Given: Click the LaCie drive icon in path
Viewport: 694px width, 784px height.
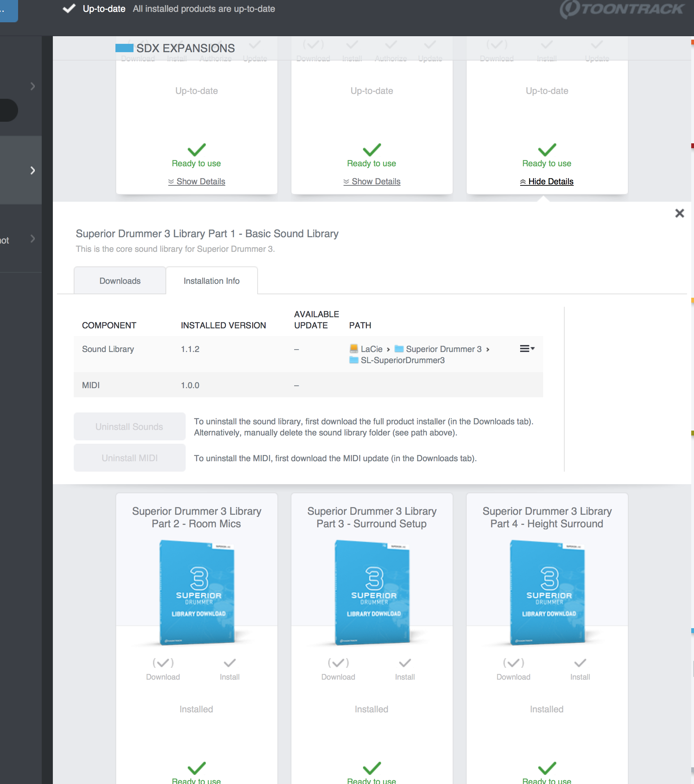Looking at the screenshot, I should pyautogui.click(x=354, y=349).
